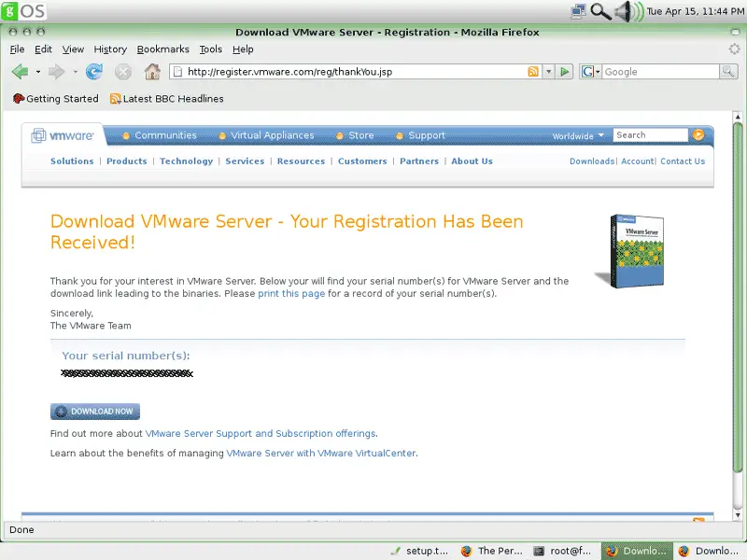Click the 'print this page' link
The image size is (747, 560).
coord(291,293)
